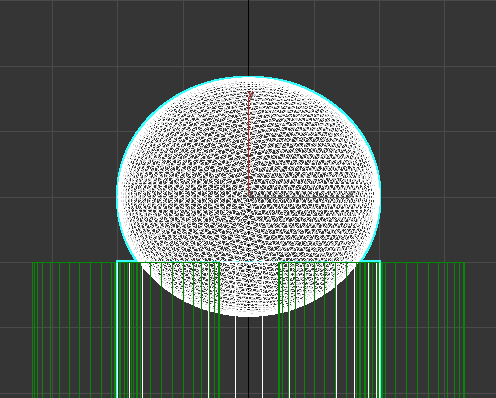Click white vertical line left of center axis

pos(236,357)
